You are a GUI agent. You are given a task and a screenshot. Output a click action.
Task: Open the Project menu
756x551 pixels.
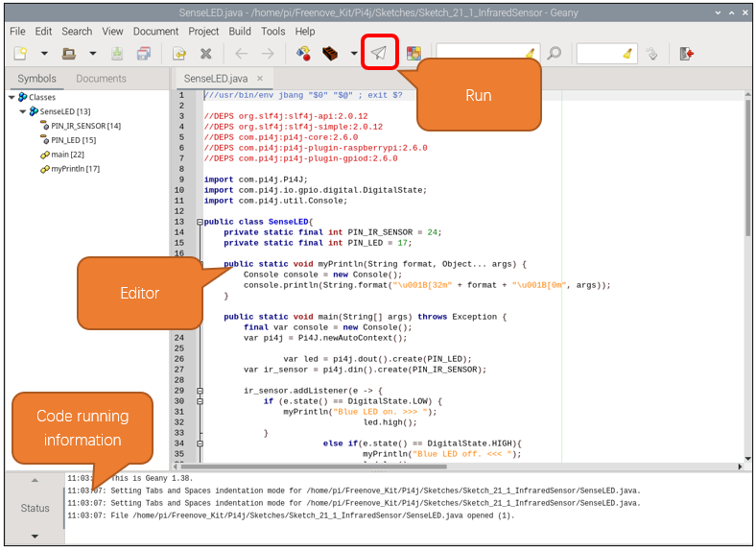click(x=203, y=32)
